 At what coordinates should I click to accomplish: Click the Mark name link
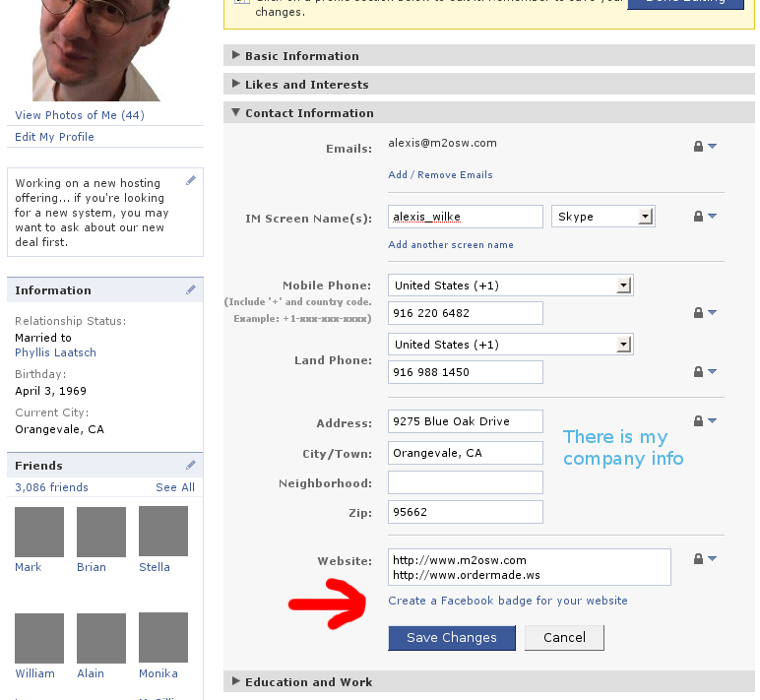[x=29, y=567]
